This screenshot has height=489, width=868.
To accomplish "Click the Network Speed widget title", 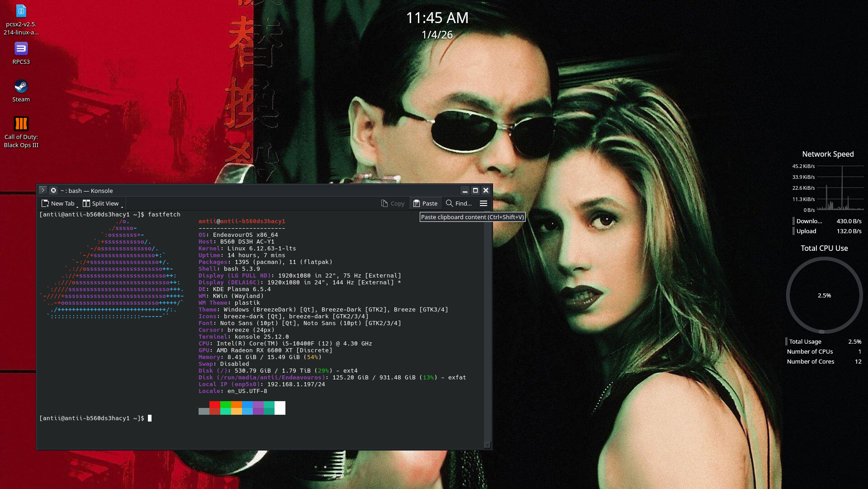I will pos(828,154).
